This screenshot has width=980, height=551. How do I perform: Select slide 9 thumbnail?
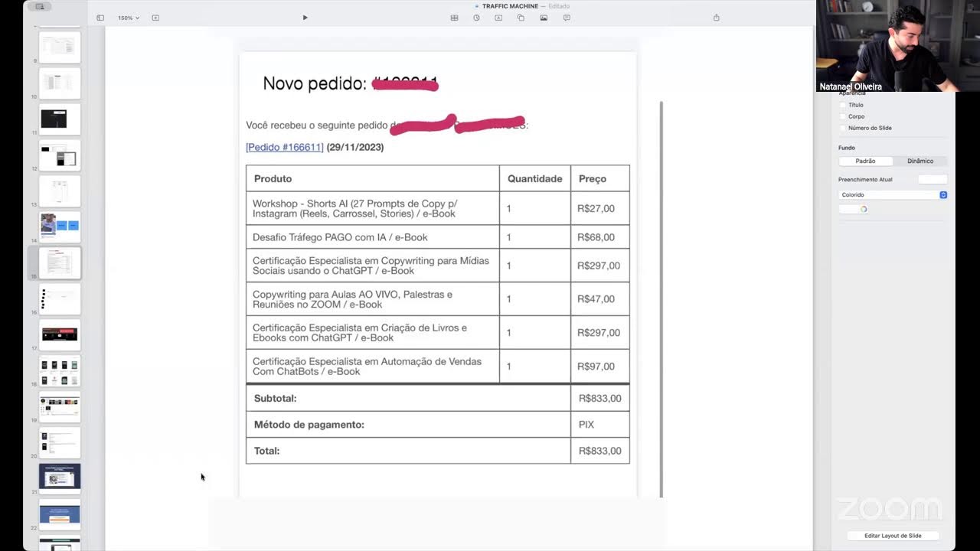[60, 47]
